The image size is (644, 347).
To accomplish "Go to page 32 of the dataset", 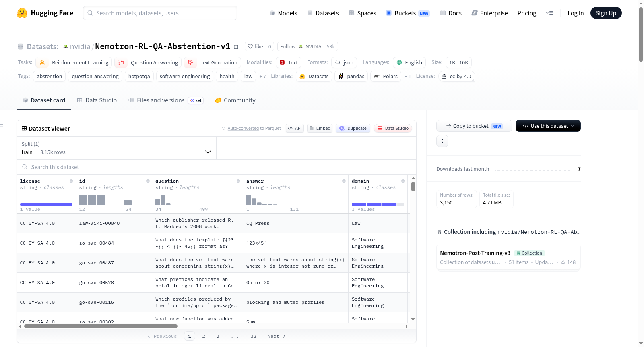I will point(253,336).
